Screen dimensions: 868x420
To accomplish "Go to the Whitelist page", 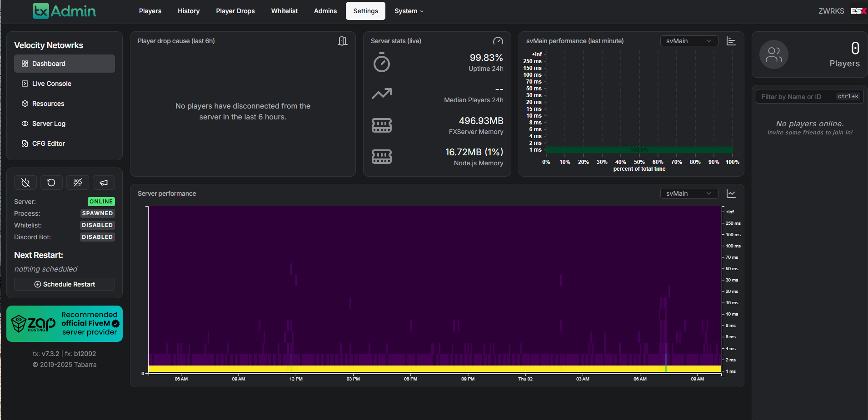I will (284, 11).
